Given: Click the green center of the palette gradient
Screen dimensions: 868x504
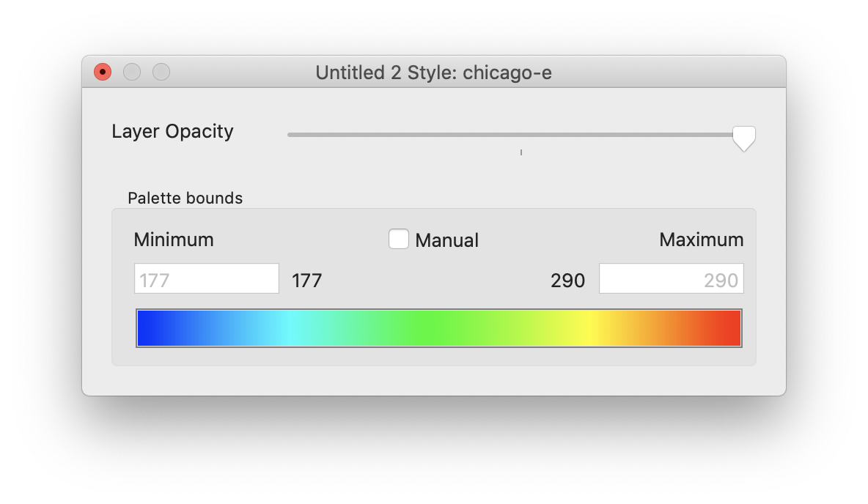Looking at the screenshot, I should pyautogui.click(x=438, y=327).
